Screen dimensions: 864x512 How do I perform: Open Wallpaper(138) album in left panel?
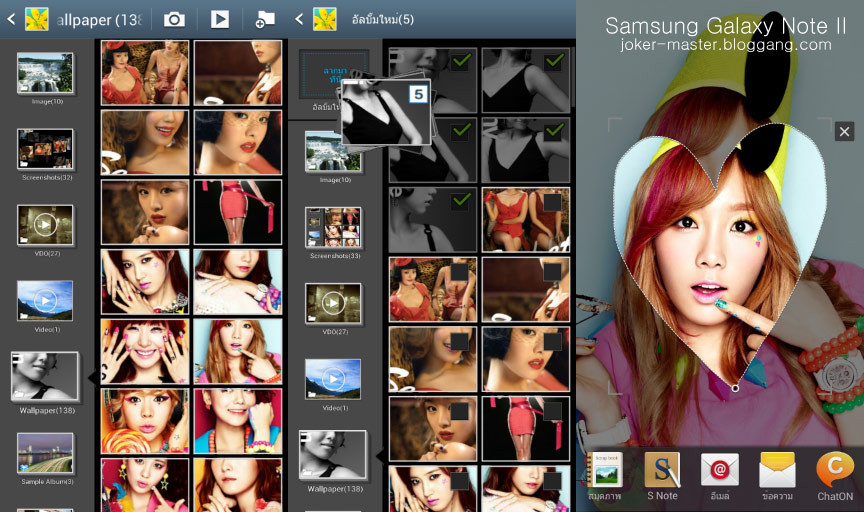tap(45, 376)
